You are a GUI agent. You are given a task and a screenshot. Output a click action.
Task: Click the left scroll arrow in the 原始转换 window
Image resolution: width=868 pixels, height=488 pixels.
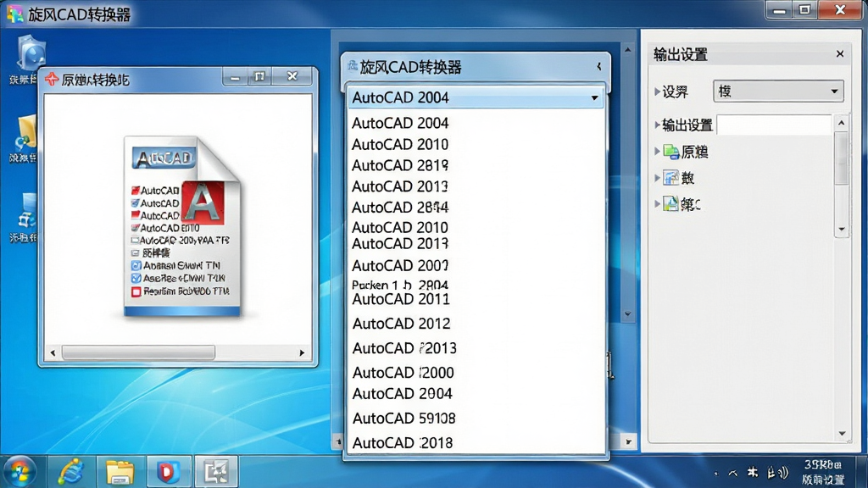pyautogui.click(x=53, y=352)
